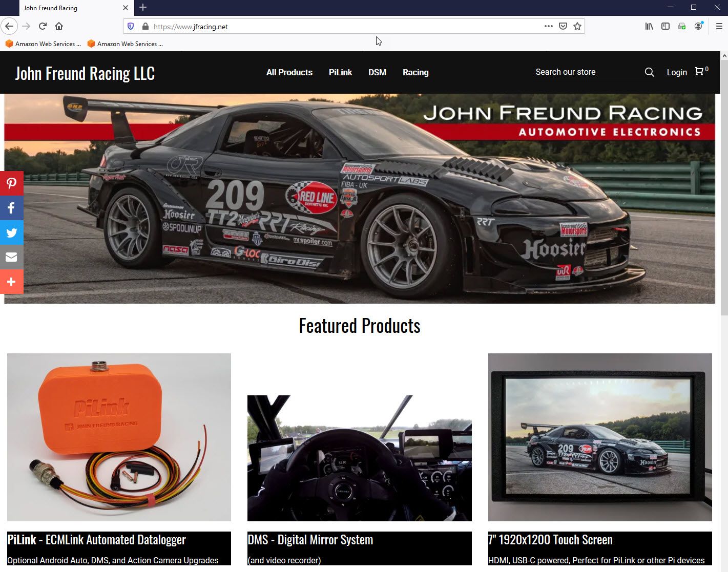Click the extension icon beside sidebars
The height and width of the screenshot is (572, 728).
(x=682, y=26)
